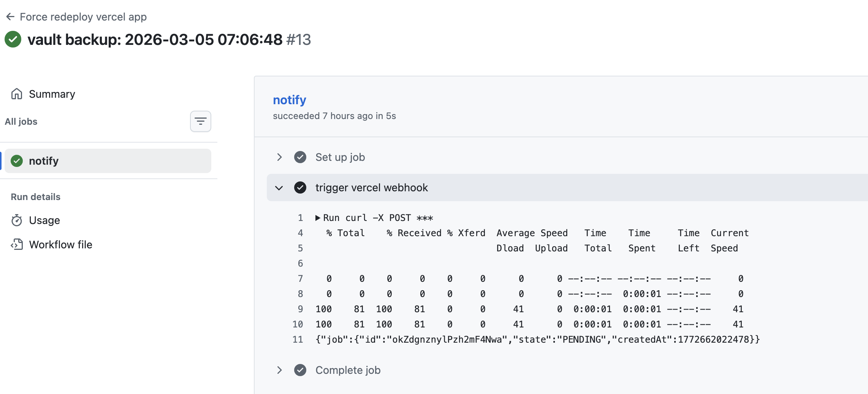Screen dimensions: 868x394
Task: Click the green success icon beside vault backup title
Action: pyautogui.click(x=13, y=39)
